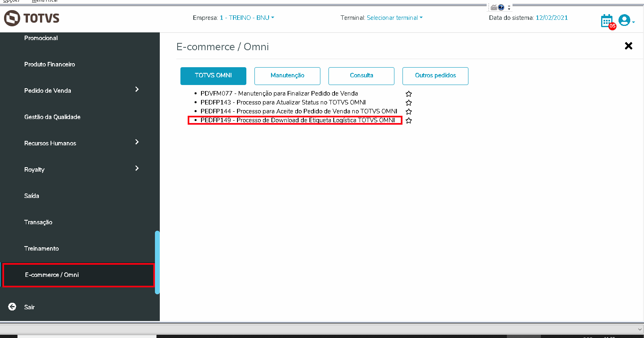Image resolution: width=644 pixels, height=338 pixels.
Task: Expand the small toolbar overflow arrow
Action: 509,8
